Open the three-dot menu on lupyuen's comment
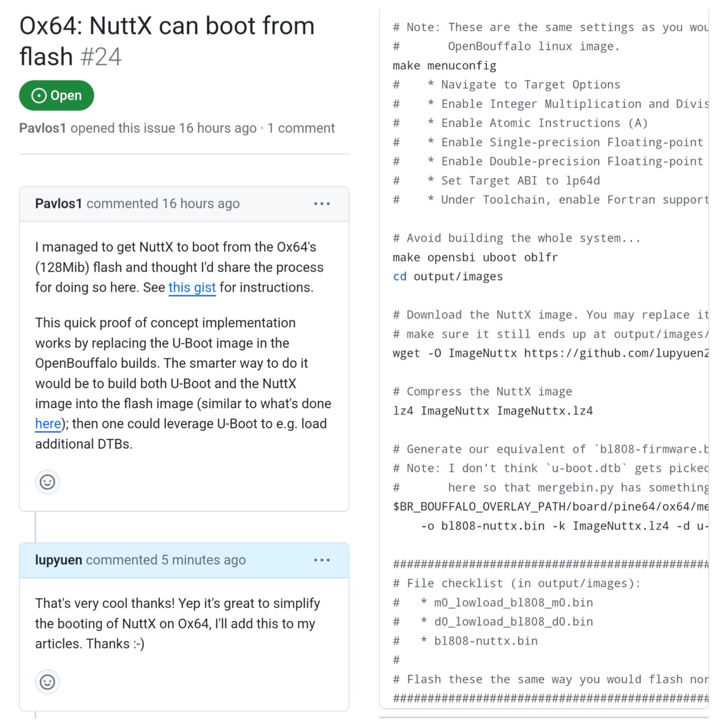728x728 pixels. pyautogui.click(x=322, y=560)
